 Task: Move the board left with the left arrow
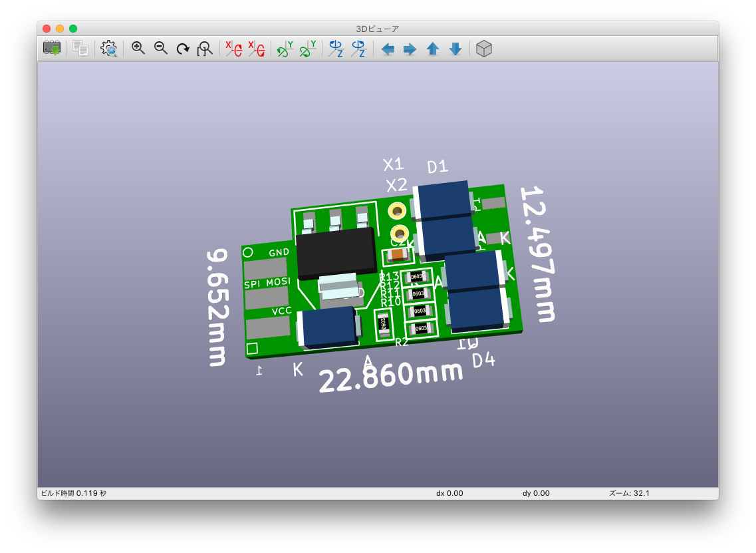click(388, 49)
